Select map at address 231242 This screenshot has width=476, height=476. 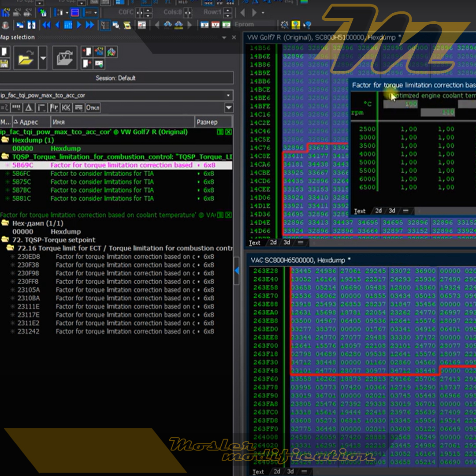coord(116,331)
